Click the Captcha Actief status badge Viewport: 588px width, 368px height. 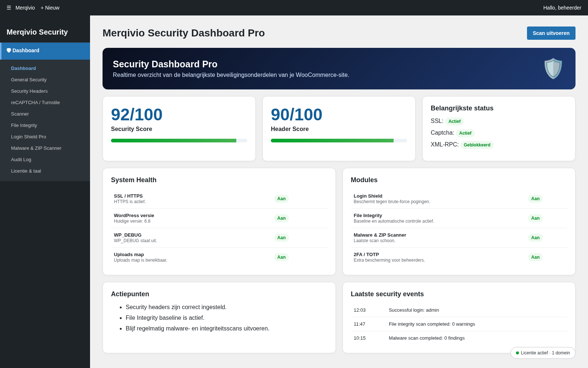[465, 133]
